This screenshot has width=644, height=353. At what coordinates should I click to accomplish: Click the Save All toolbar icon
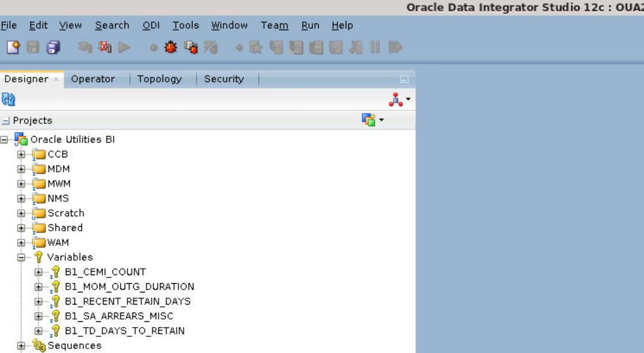coord(53,47)
